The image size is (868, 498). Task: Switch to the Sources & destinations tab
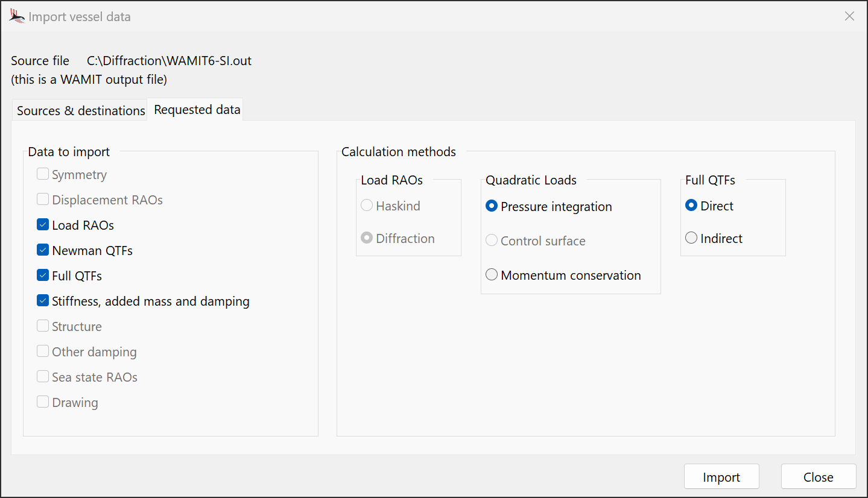pos(79,110)
